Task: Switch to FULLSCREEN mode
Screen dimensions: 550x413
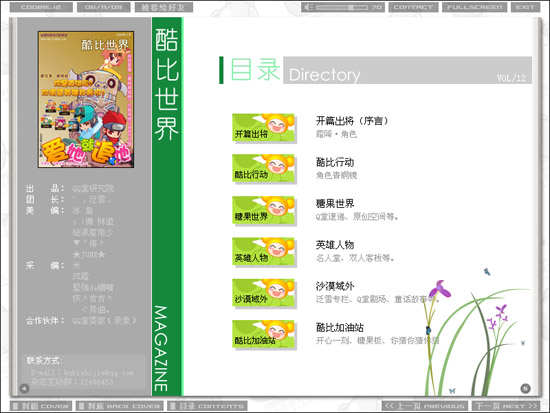Action: (474, 7)
